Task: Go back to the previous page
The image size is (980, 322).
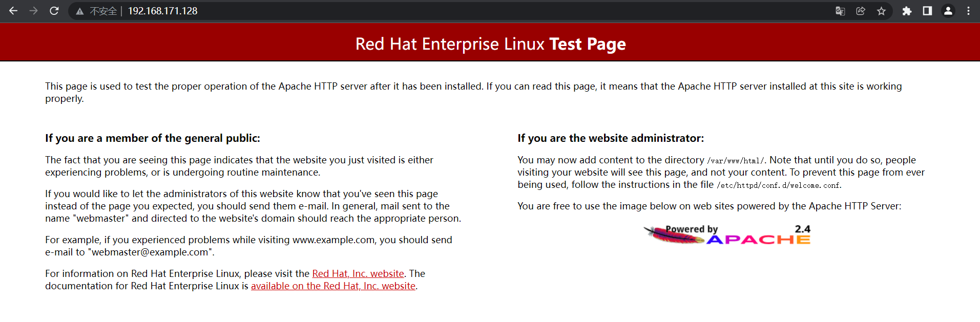Action: pyautogui.click(x=13, y=11)
